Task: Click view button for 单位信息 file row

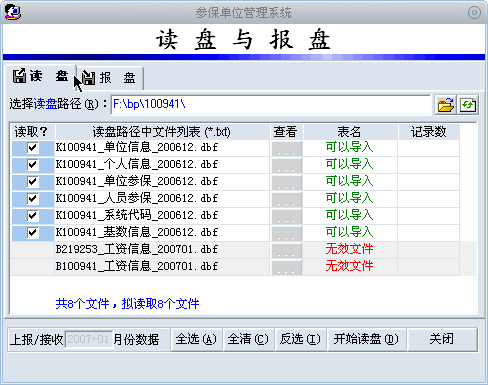Action: (x=287, y=148)
